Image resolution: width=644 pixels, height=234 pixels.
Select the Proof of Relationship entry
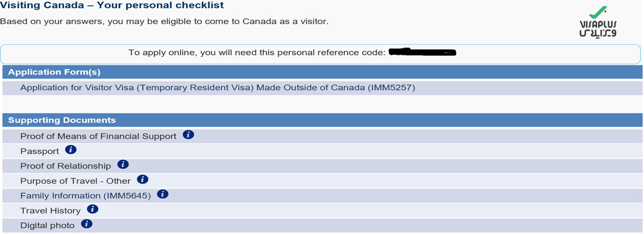coord(65,166)
